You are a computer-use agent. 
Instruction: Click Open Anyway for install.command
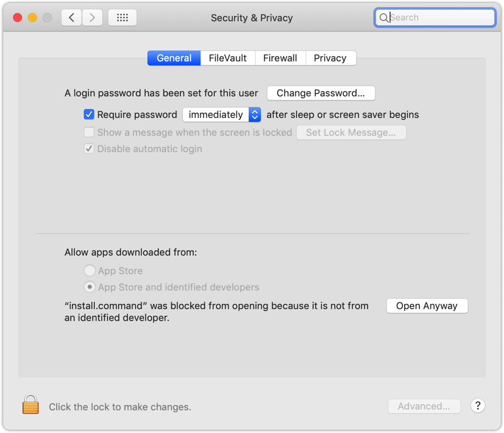[427, 306]
